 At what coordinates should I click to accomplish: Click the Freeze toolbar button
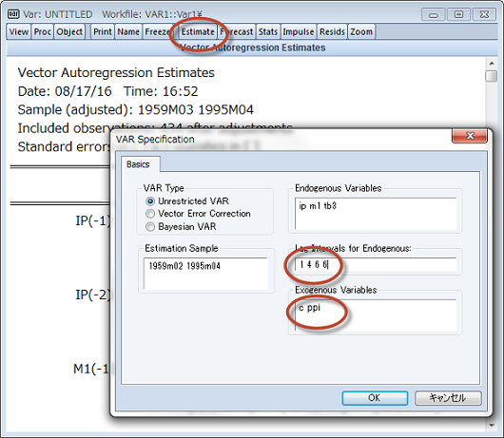pyautogui.click(x=157, y=31)
